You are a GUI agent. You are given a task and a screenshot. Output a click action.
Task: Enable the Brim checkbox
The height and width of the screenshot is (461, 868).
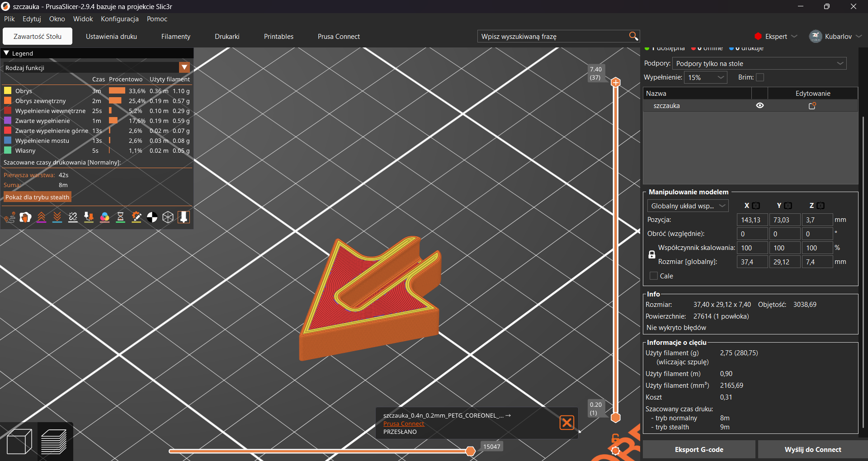[760, 77]
